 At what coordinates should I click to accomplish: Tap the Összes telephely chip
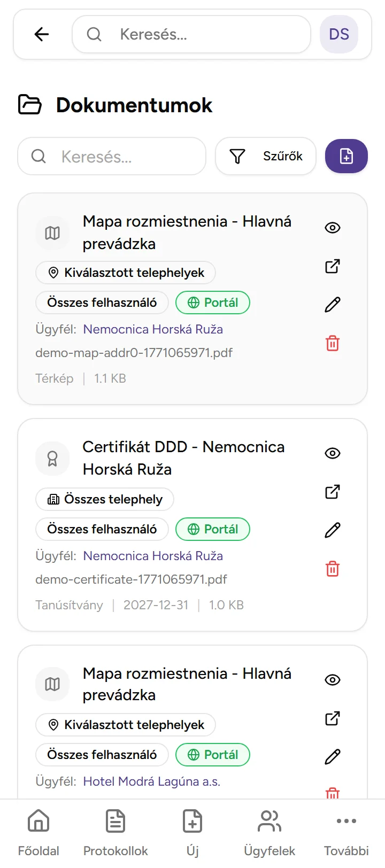104,499
